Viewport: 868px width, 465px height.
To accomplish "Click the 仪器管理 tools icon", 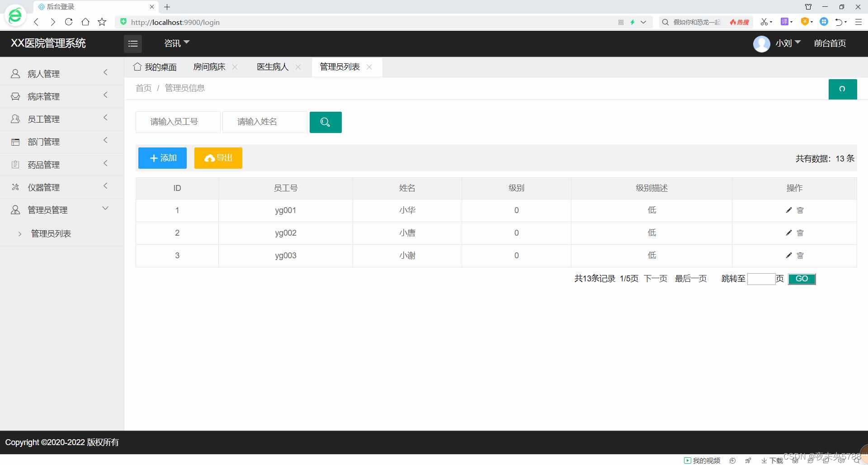I will click(15, 187).
